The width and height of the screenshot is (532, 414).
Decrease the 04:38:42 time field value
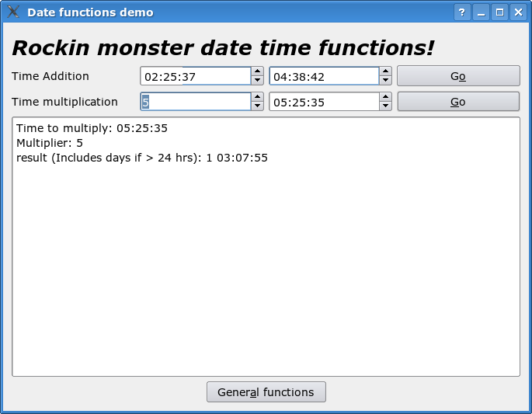click(385, 81)
